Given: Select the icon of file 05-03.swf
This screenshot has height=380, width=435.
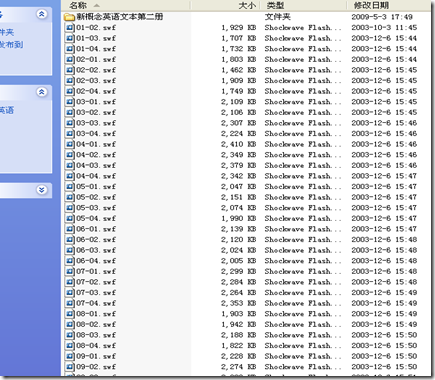Looking at the screenshot, I should coord(69,208).
